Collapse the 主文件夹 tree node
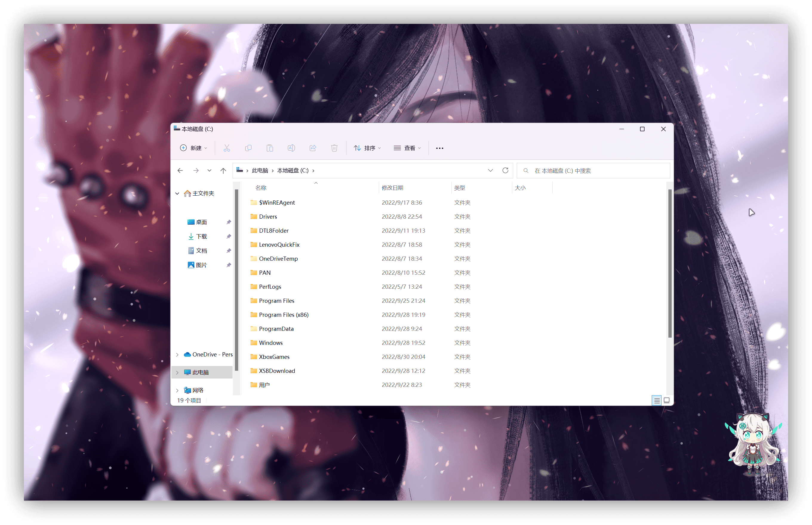 (177, 193)
